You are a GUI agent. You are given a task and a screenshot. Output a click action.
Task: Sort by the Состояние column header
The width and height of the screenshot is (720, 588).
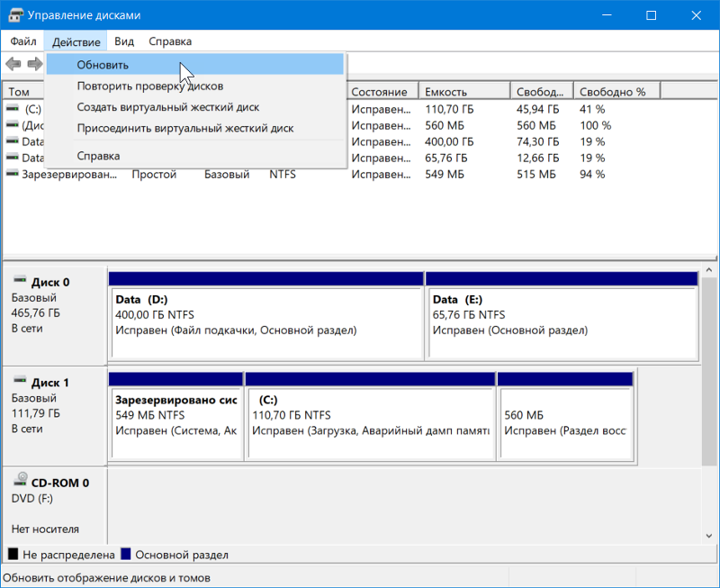(x=382, y=92)
